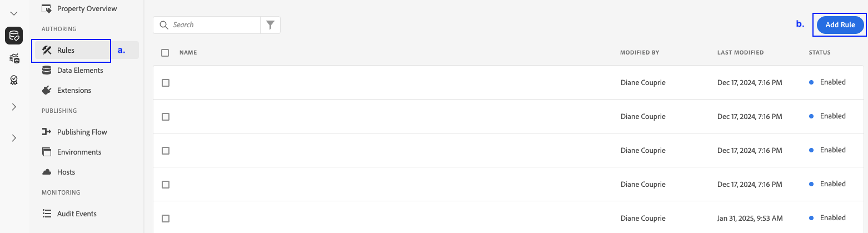Screen dimensions: 868x233
Task: Click the search magnifier icon
Action: 164,25
